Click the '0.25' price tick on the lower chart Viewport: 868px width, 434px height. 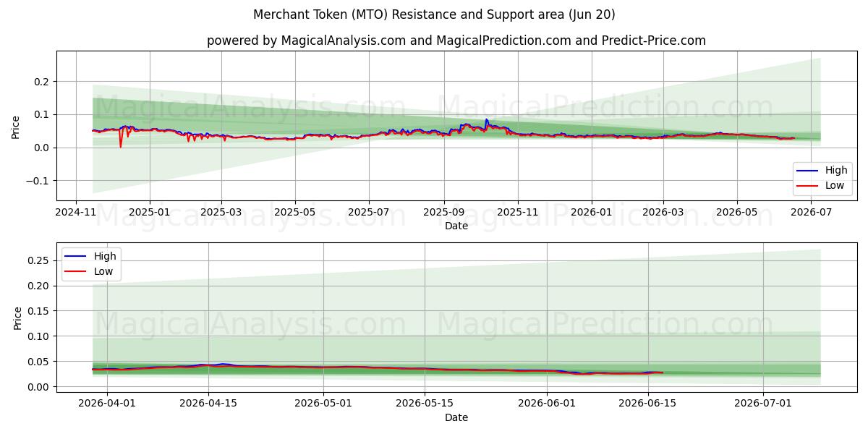tap(40, 260)
